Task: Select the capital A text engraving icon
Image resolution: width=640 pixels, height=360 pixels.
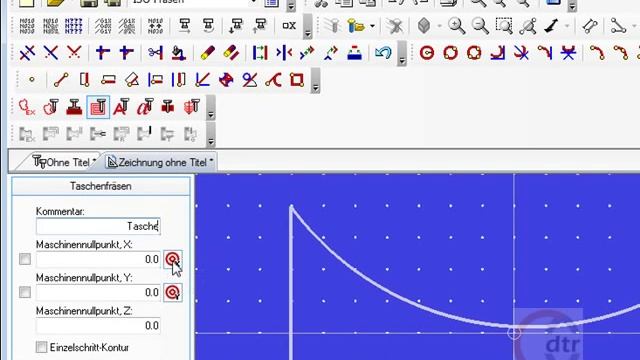Action: (x=121, y=107)
